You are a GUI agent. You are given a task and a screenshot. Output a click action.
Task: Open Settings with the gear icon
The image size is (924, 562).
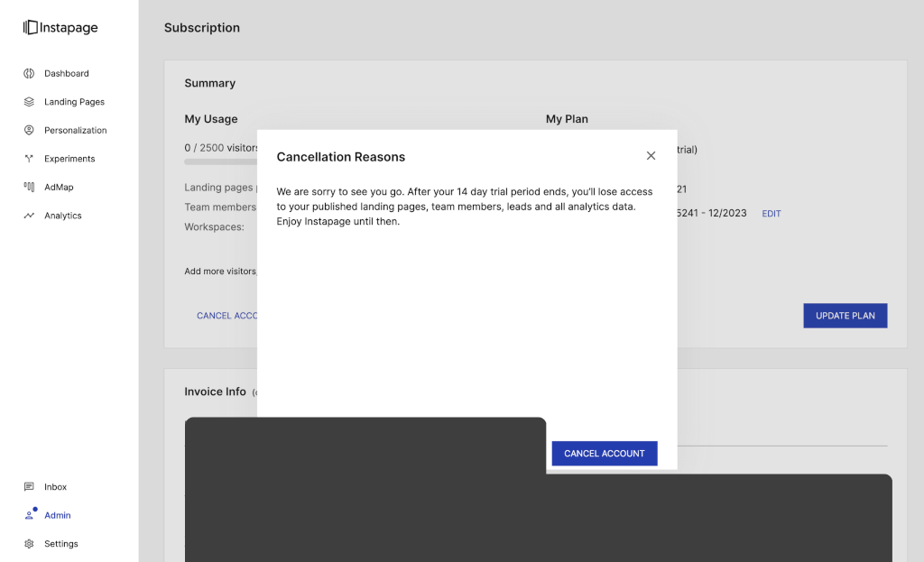29,544
